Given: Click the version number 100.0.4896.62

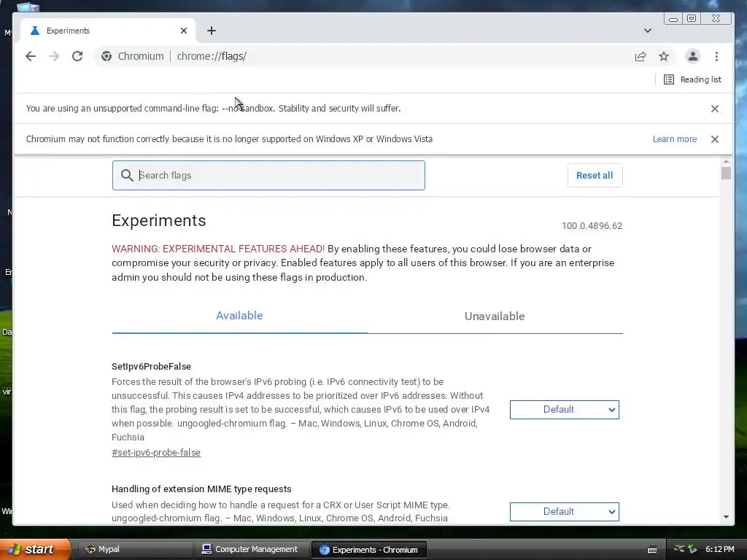Looking at the screenshot, I should click(x=592, y=226).
